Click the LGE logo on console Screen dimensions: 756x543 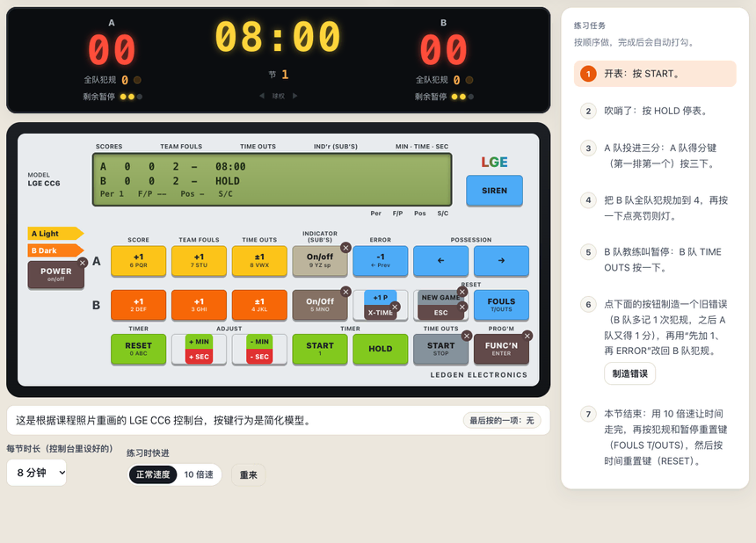(x=494, y=163)
